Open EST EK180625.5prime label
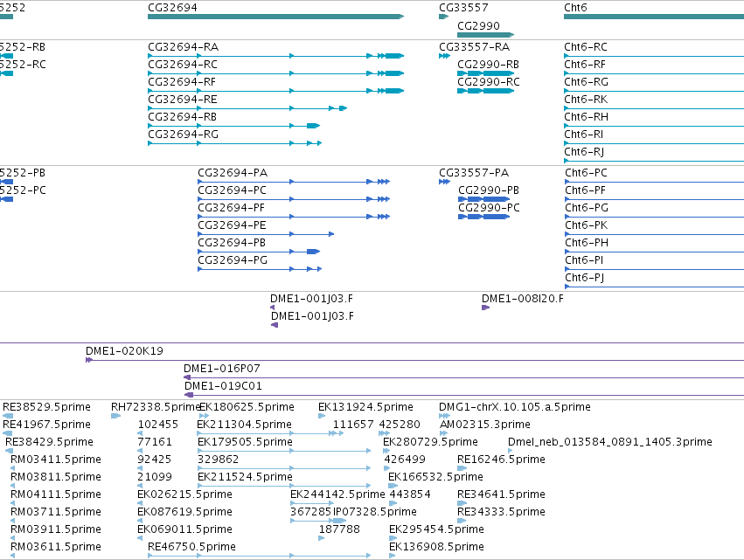The height and width of the screenshot is (560, 744). [x=247, y=407]
